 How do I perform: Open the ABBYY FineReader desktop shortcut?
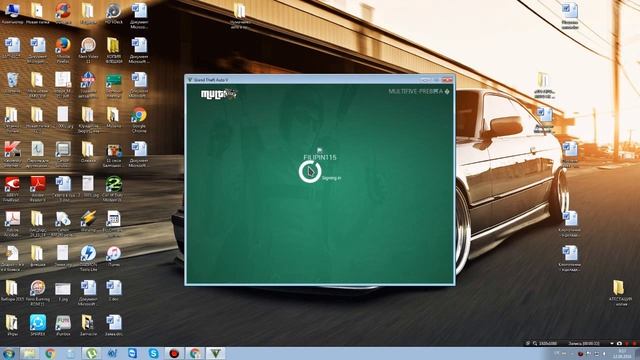[x=12, y=189]
